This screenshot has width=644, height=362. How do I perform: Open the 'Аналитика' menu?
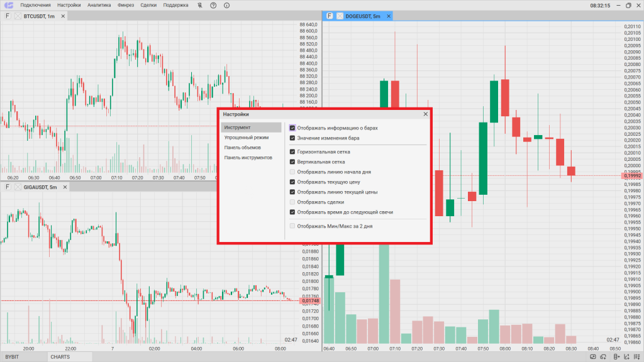99,5
